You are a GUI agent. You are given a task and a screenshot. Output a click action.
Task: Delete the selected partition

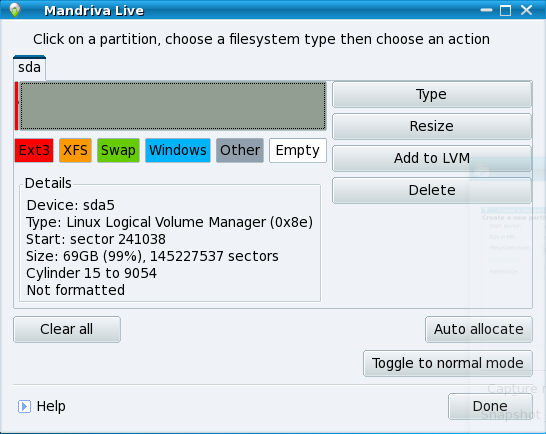point(432,190)
